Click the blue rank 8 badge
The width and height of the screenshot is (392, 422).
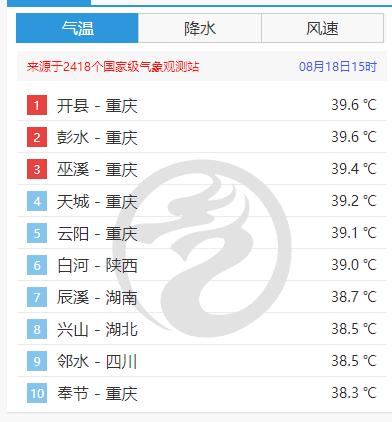click(37, 329)
